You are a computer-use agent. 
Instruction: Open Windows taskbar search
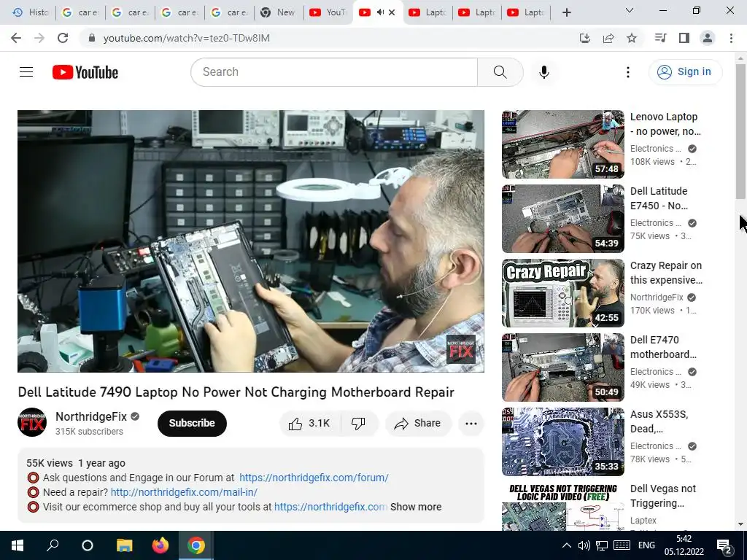coord(53,545)
